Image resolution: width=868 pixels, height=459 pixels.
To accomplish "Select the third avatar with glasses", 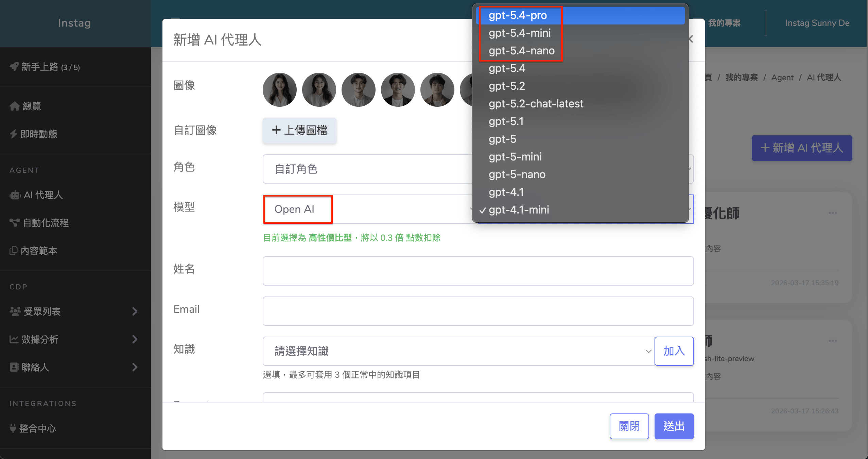I will [358, 90].
